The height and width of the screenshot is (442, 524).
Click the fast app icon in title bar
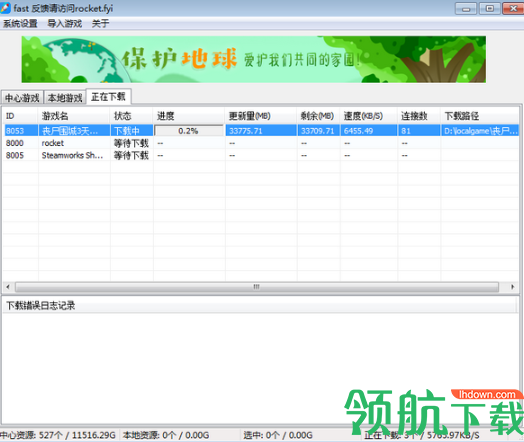tap(5, 8)
